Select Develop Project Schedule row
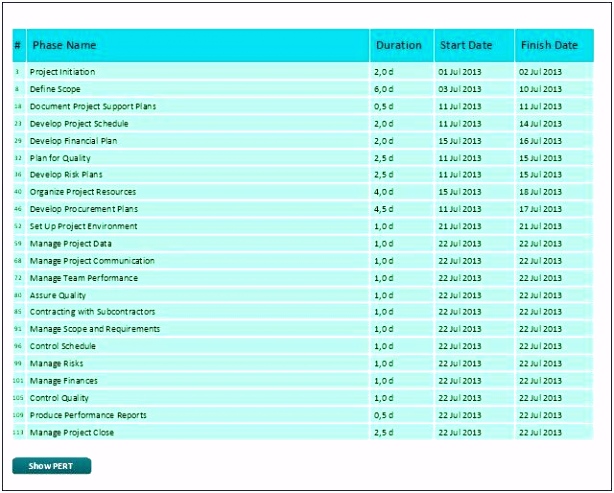This screenshot has height=493, width=614. (x=303, y=124)
